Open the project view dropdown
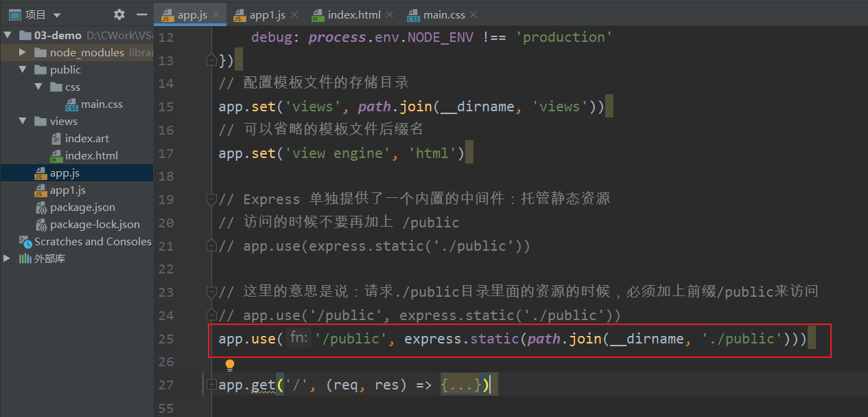 [56, 15]
